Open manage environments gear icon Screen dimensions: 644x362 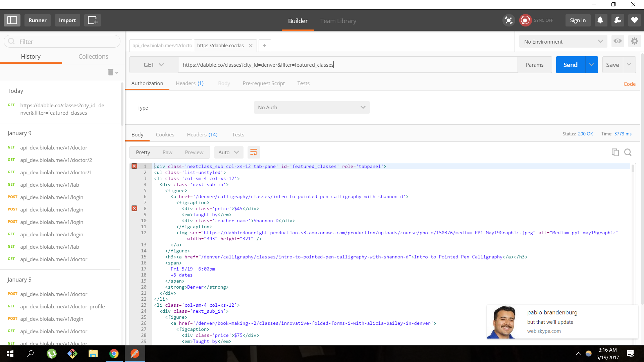(x=634, y=41)
